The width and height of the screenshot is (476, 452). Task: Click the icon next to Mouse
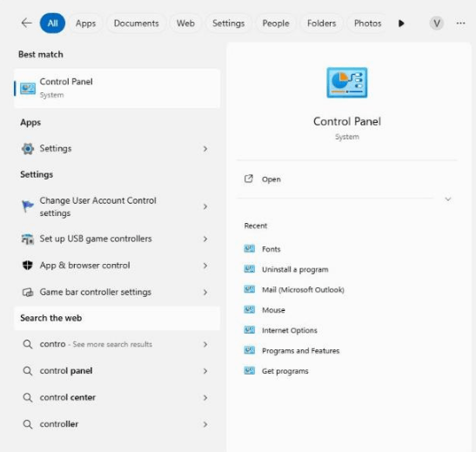click(x=250, y=309)
